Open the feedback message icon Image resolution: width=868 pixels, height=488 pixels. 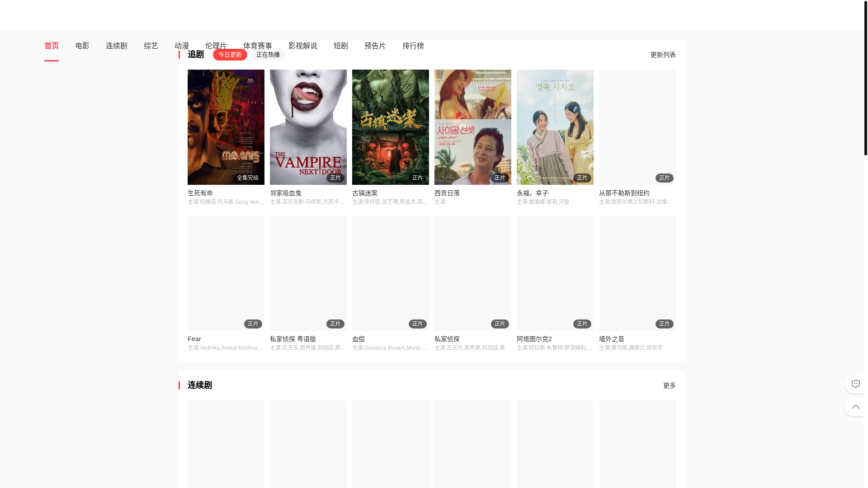(x=855, y=384)
